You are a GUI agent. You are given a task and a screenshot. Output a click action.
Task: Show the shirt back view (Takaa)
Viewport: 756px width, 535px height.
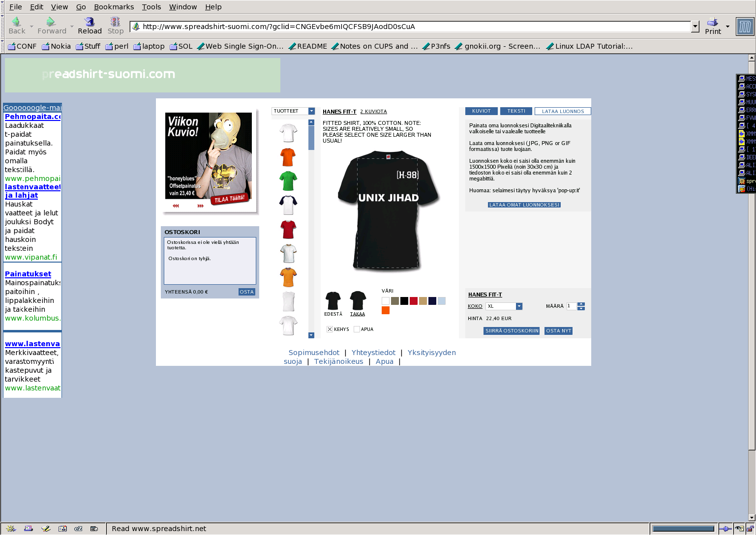coord(358,303)
